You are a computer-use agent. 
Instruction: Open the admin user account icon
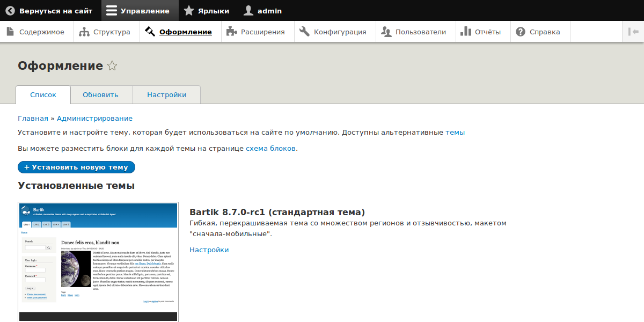pos(248,11)
